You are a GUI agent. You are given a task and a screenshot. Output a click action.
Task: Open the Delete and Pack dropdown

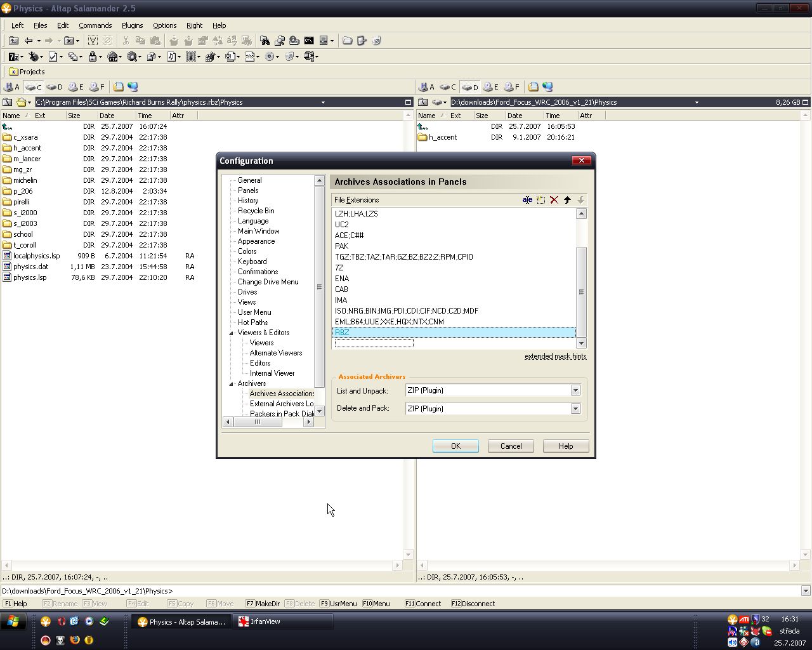point(575,409)
